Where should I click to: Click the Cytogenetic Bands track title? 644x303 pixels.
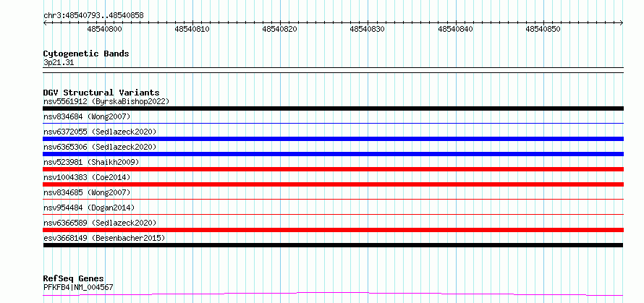click(x=86, y=54)
